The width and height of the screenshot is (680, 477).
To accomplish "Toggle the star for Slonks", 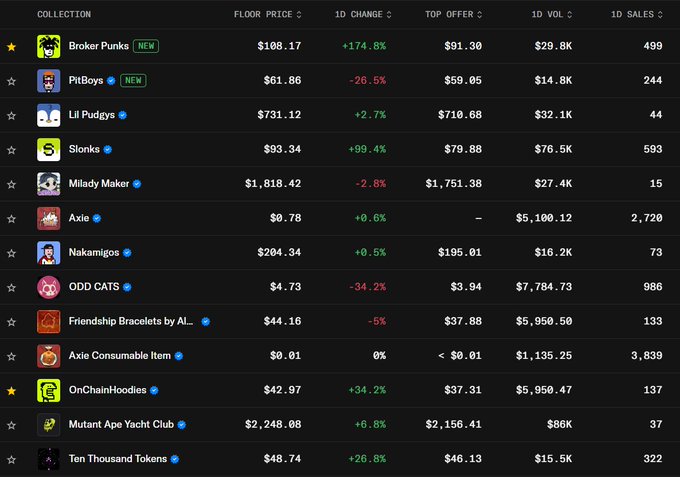I will pos(11,150).
